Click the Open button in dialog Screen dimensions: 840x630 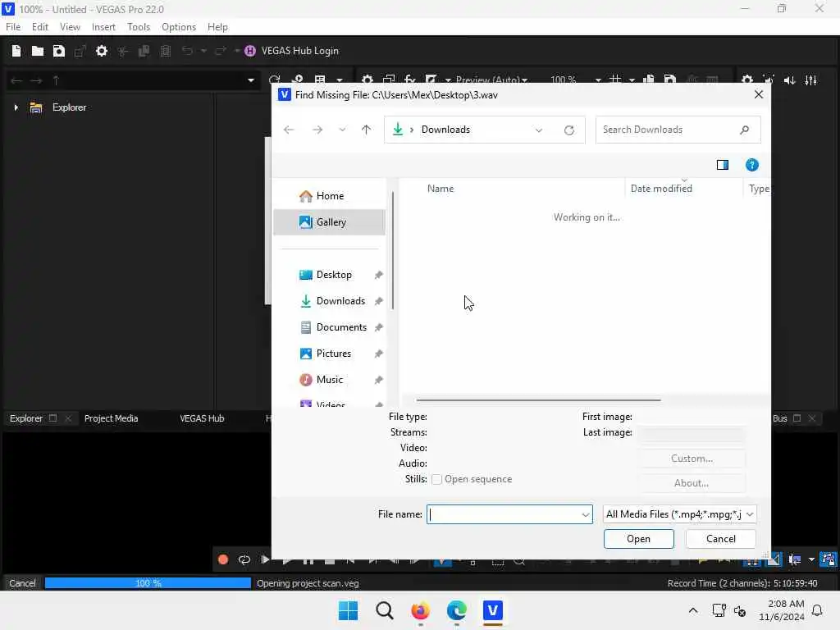click(x=638, y=539)
